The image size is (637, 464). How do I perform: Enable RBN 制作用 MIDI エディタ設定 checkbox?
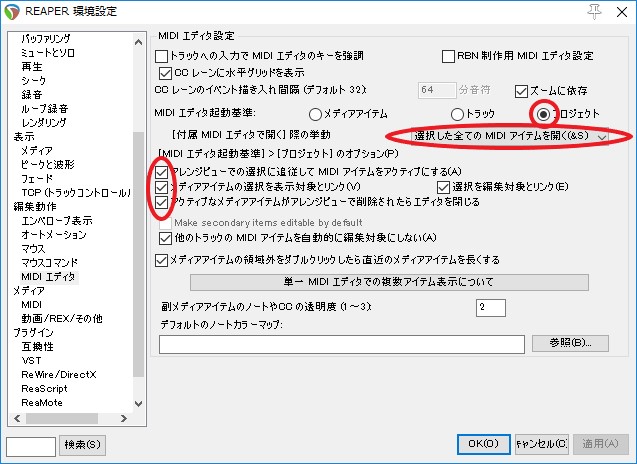pyautogui.click(x=448, y=56)
